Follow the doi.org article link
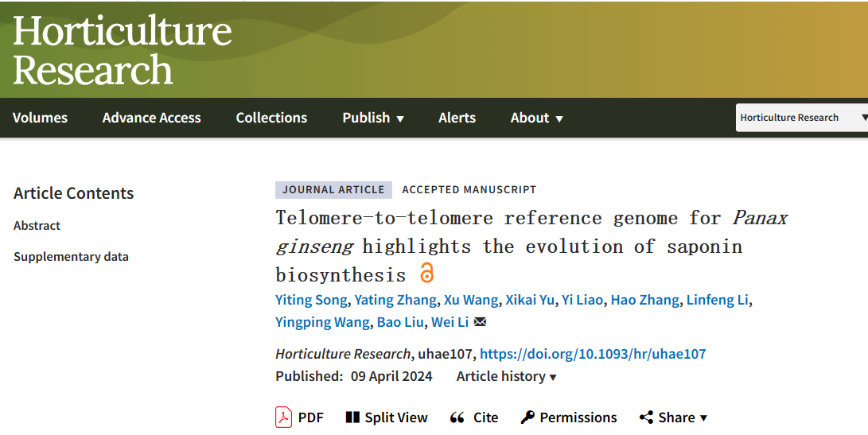This screenshot has width=868, height=435. coord(593,354)
